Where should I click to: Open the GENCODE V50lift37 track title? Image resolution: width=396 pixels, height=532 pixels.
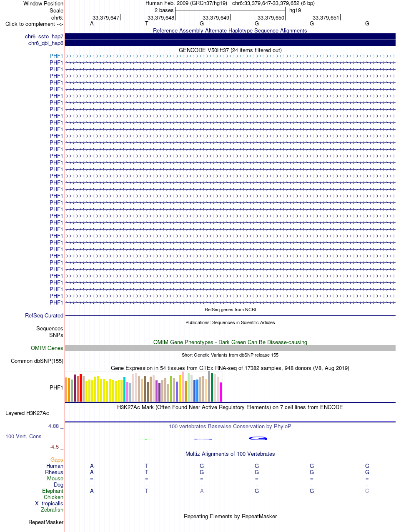pos(230,50)
